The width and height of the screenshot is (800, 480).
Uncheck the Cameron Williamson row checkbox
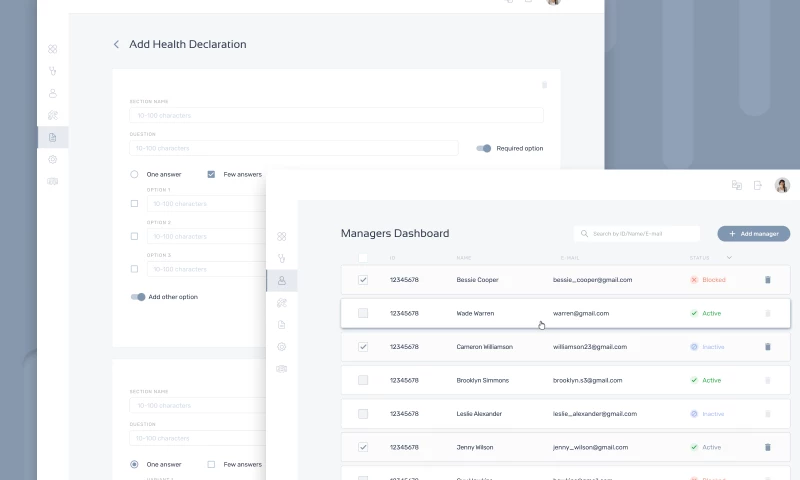(363, 347)
